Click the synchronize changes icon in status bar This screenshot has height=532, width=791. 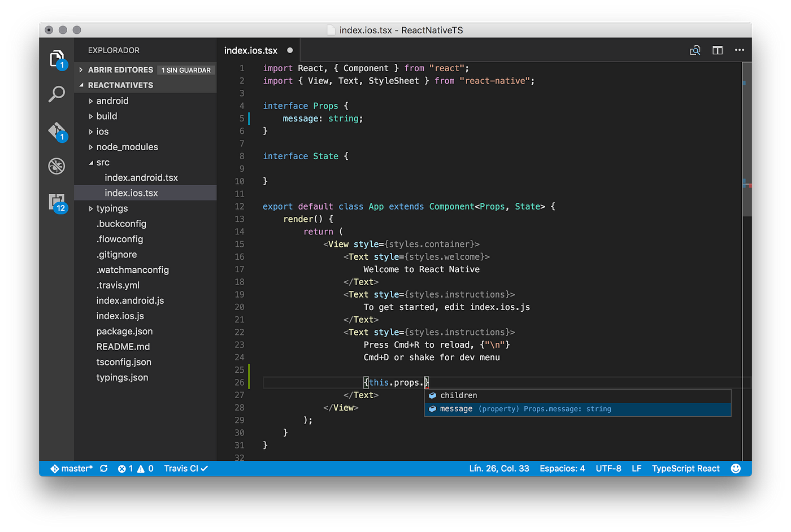[x=103, y=468]
